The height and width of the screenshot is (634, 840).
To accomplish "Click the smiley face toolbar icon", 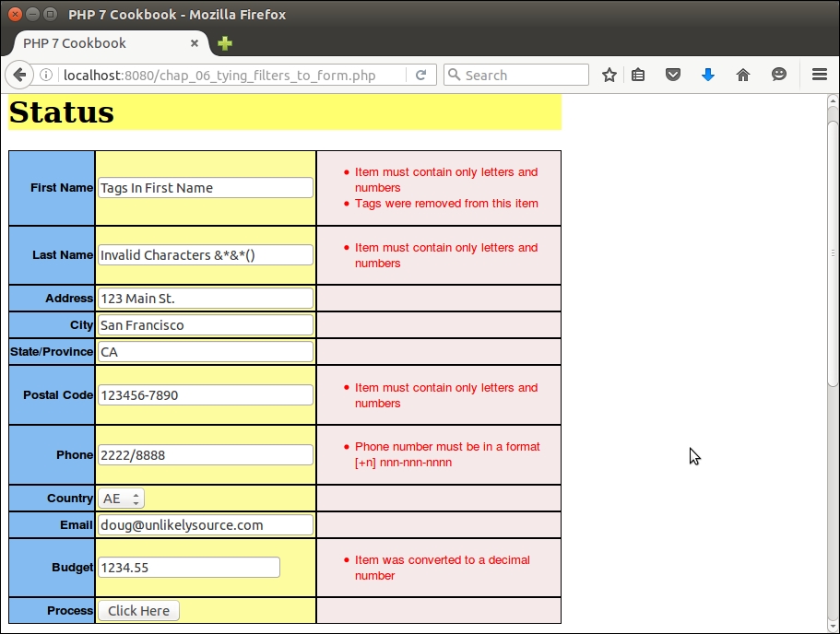I will tap(779, 76).
